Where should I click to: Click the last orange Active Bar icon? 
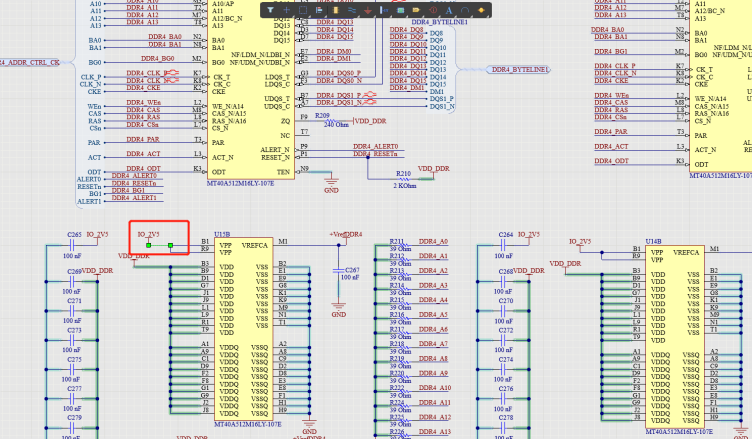(x=480, y=10)
